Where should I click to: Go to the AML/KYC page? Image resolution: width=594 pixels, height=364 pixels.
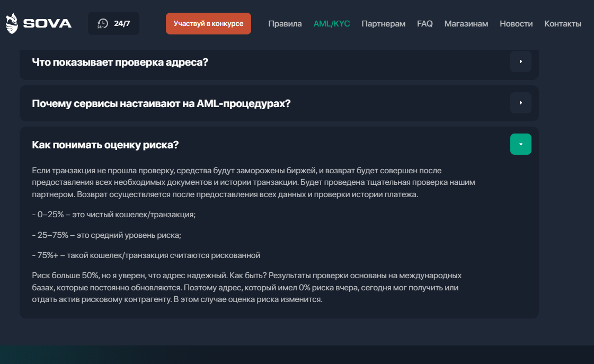tap(332, 23)
